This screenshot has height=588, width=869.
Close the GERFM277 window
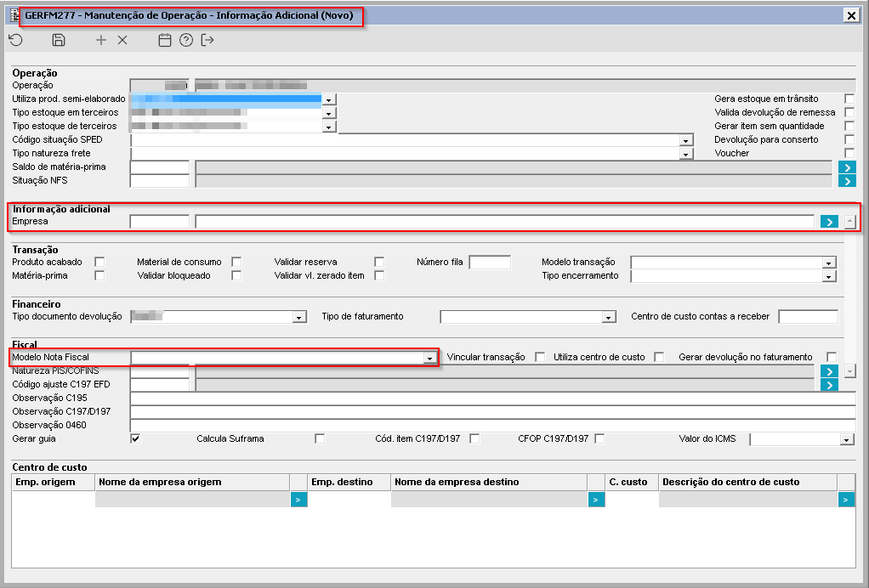[851, 15]
